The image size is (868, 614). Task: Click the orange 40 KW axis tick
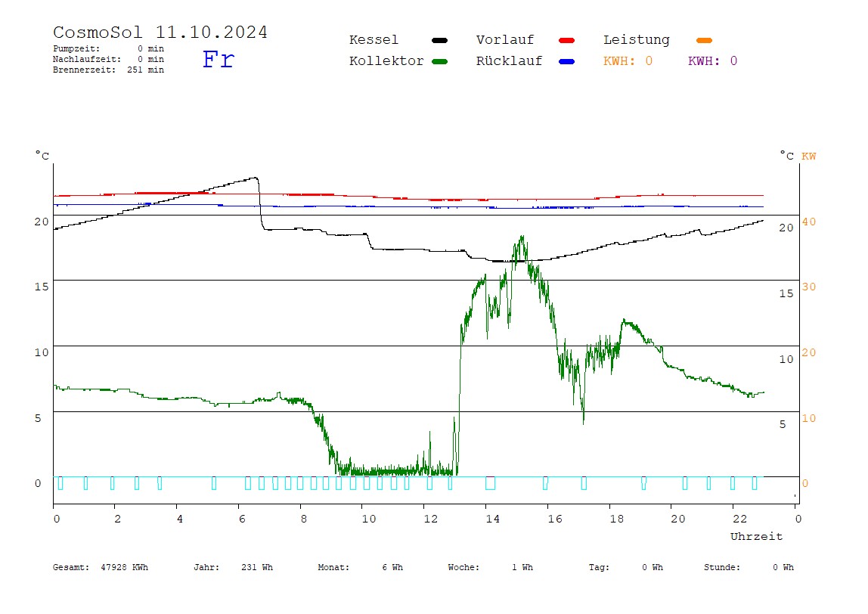click(809, 222)
